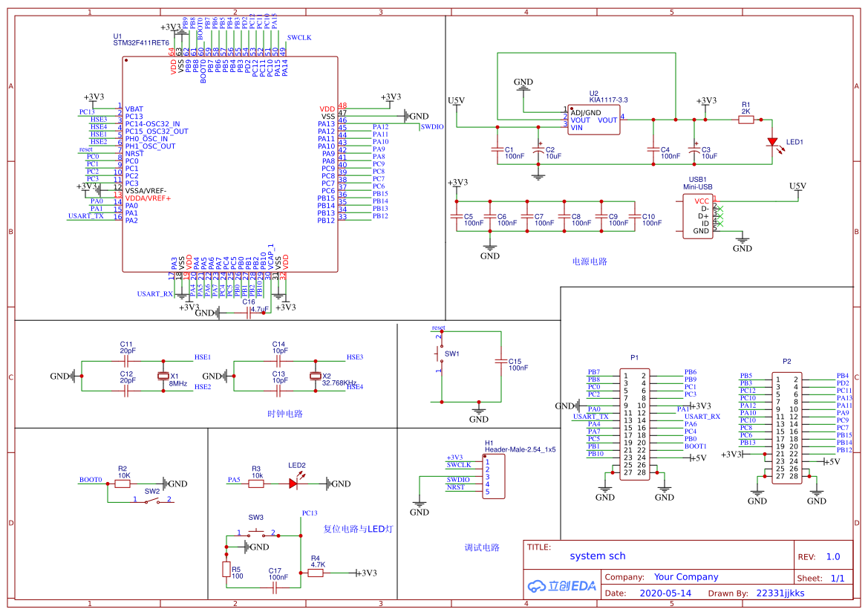Select capacitor C1 100nF symbol
Screen dimensions: 868x615
[497, 149]
